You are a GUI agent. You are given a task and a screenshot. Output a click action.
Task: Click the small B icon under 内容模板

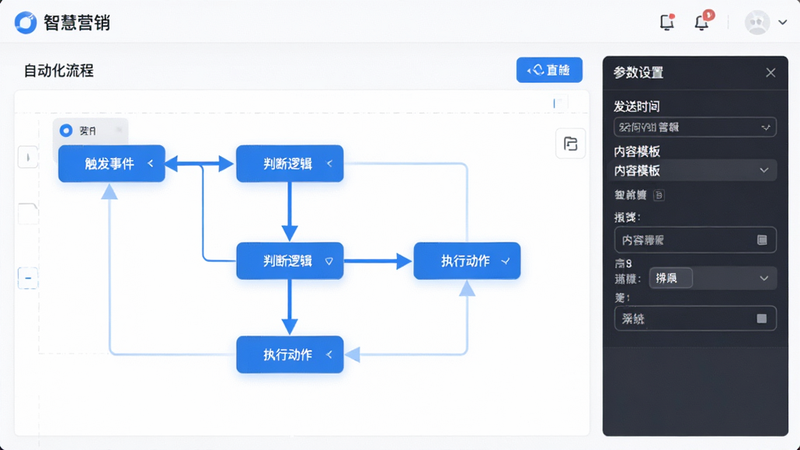pyautogui.click(x=659, y=195)
